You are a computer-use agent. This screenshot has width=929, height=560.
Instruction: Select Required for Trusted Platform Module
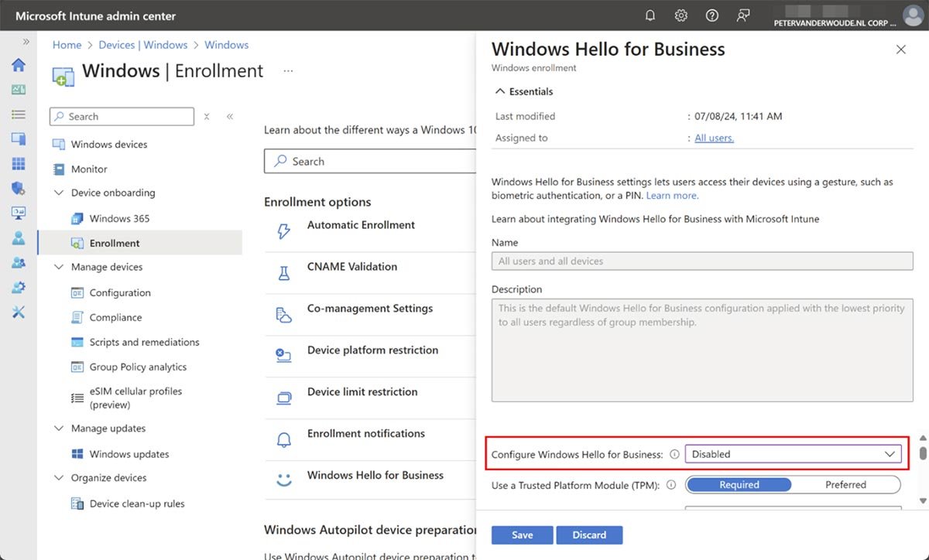pos(739,485)
